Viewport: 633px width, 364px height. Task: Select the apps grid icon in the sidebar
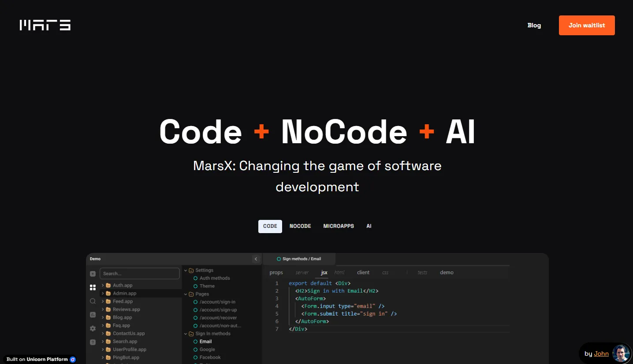93,287
